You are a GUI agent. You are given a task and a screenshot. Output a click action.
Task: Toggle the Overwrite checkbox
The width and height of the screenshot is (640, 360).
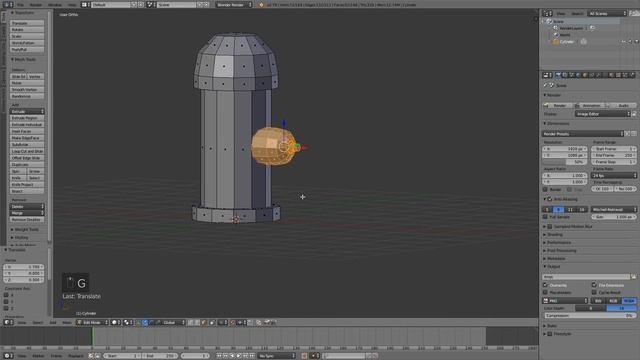(x=545, y=285)
